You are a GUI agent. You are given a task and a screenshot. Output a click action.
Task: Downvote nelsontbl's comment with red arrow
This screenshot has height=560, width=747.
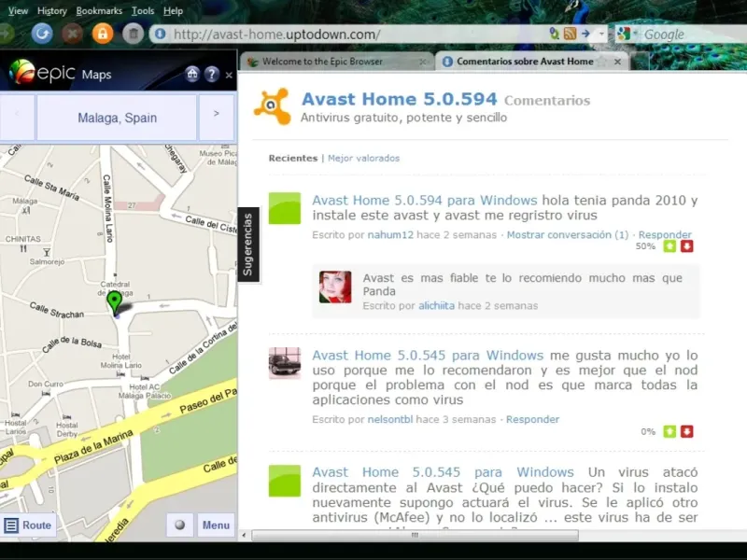[x=686, y=431]
